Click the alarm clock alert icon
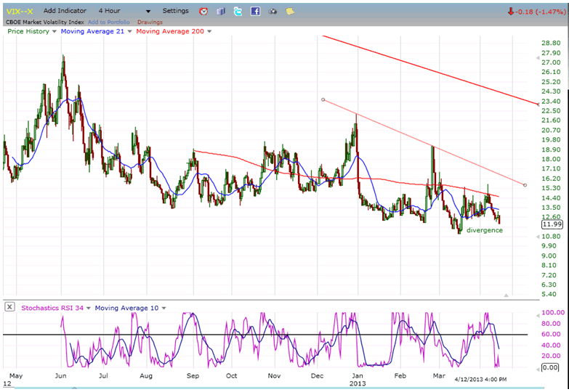Screen dimensions: 569x392 (x=203, y=12)
